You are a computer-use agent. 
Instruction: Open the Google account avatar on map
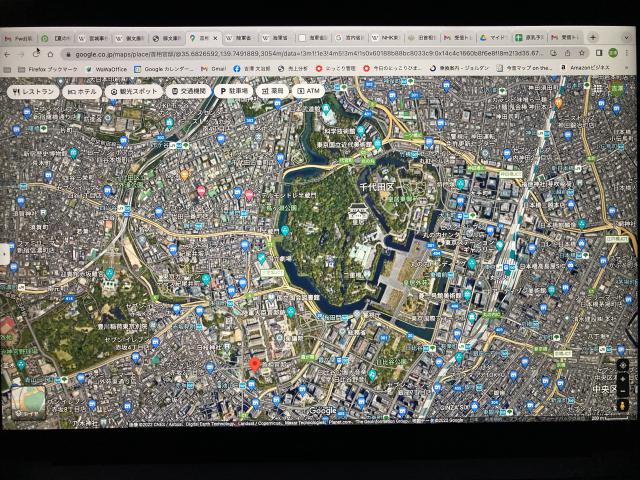pyautogui.click(x=617, y=88)
